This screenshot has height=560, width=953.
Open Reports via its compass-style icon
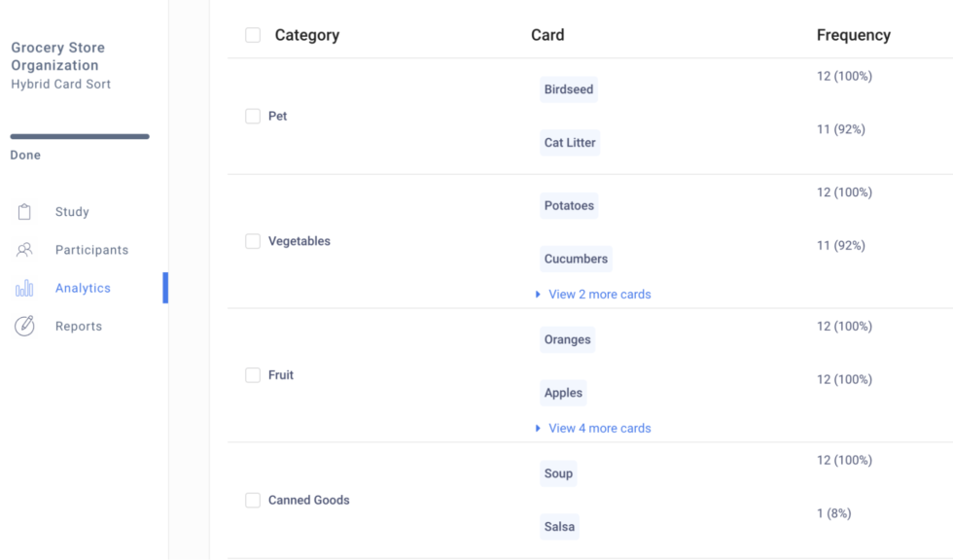click(x=23, y=325)
